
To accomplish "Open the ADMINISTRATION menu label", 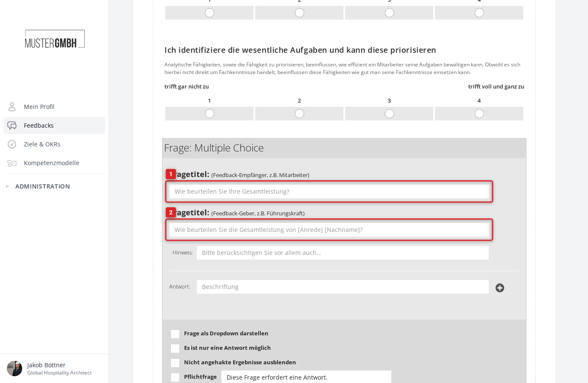I will coord(43,186).
